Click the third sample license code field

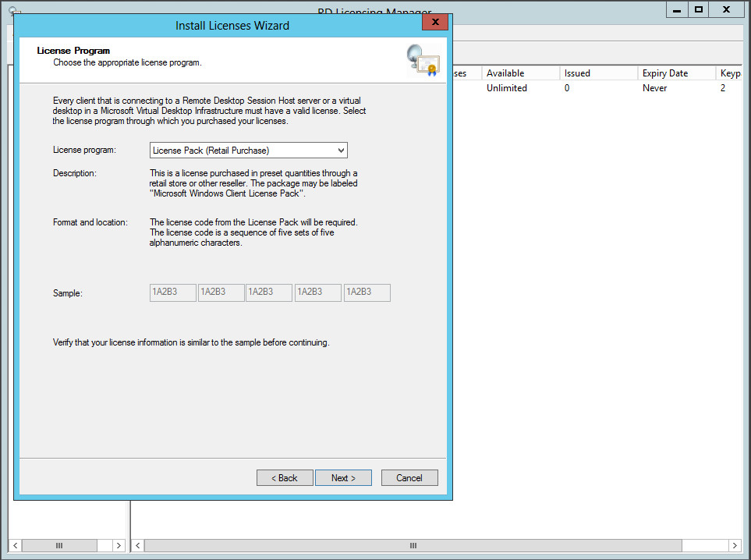269,292
